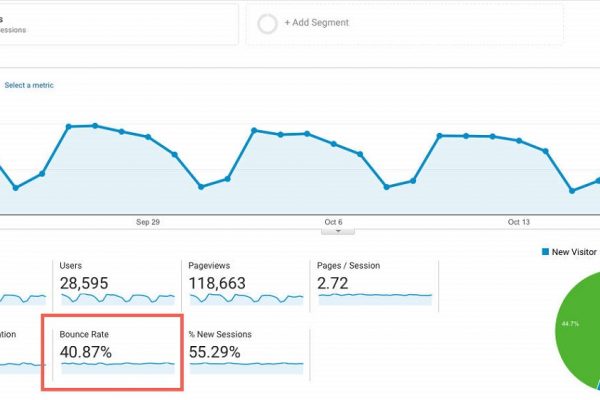
Task: Select the Users metric value 28,595
Action: (84, 283)
